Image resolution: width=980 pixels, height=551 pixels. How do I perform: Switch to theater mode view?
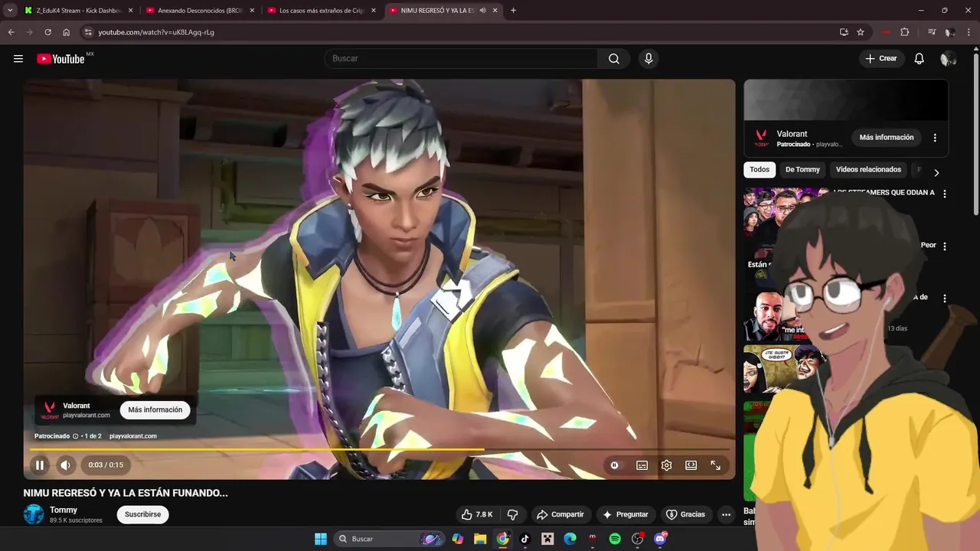[691, 465]
